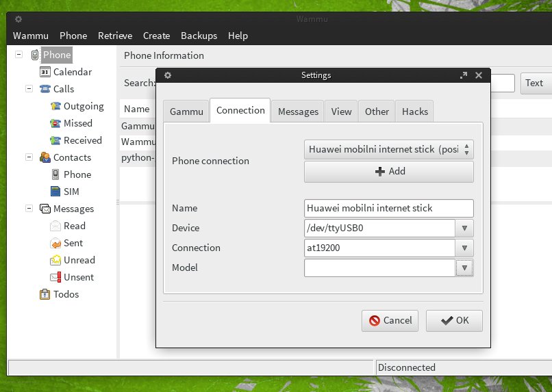
Task: Click the Add connection button
Action: [388, 172]
